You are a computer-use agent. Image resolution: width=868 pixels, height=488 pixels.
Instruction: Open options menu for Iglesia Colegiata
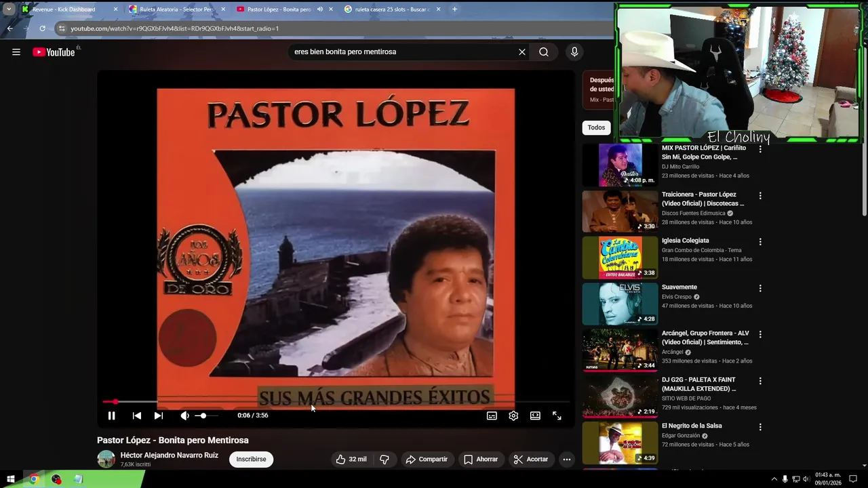760,241
